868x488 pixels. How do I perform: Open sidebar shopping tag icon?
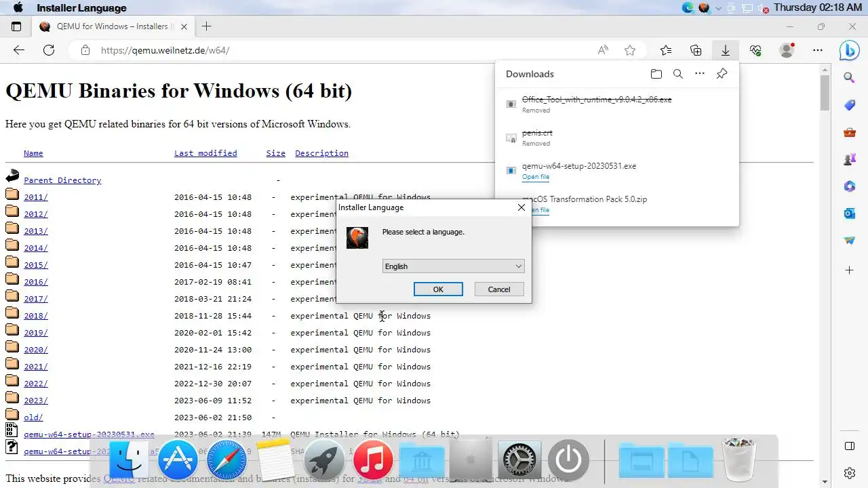tap(849, 105)
